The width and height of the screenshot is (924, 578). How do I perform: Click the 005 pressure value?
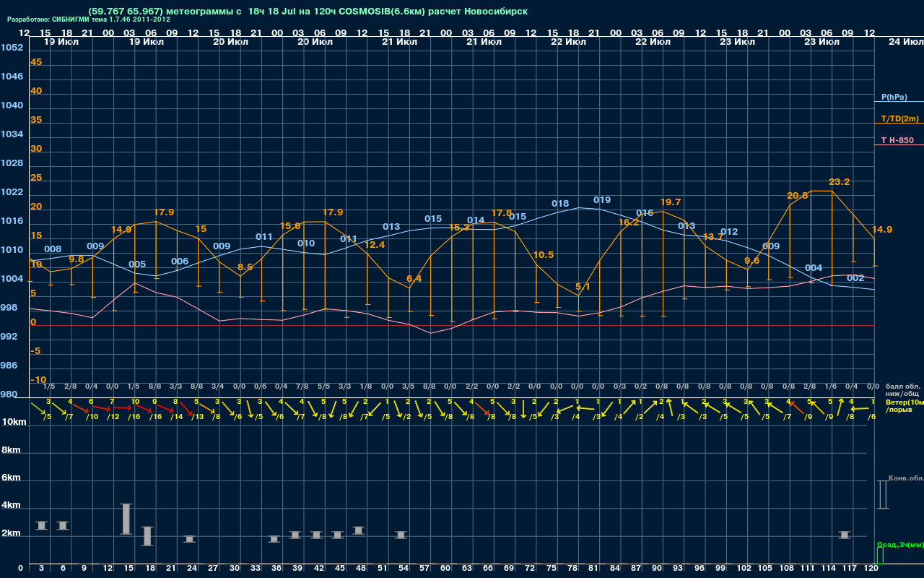pyautogui.click(x=137, y=264)
